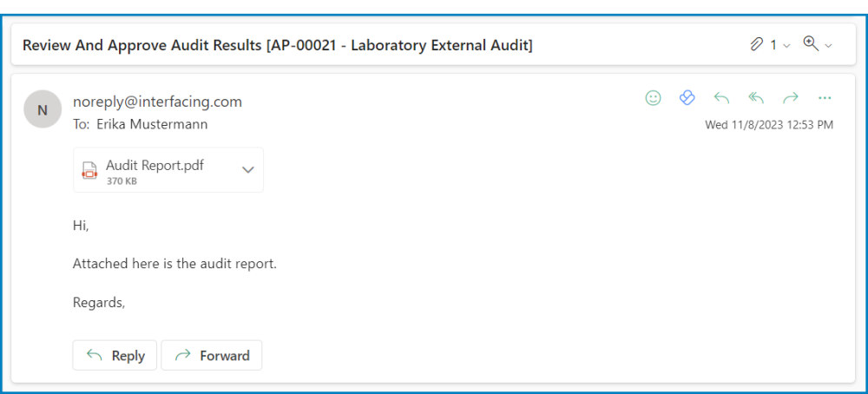Click the timestamp Wed 11/8/2023 12:53 PM
The height and width of the screenshot is (394, 868).
(x=769, y=125)
